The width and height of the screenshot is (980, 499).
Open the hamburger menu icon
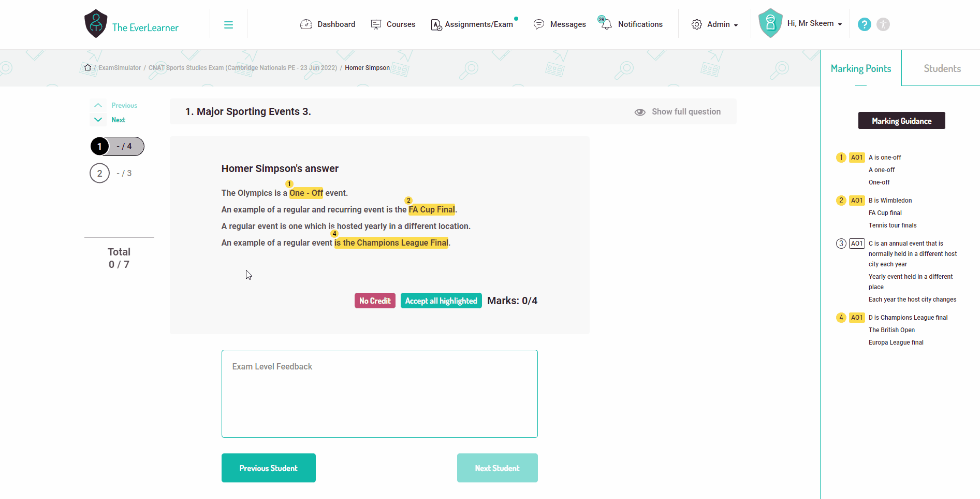click(228, 25)
